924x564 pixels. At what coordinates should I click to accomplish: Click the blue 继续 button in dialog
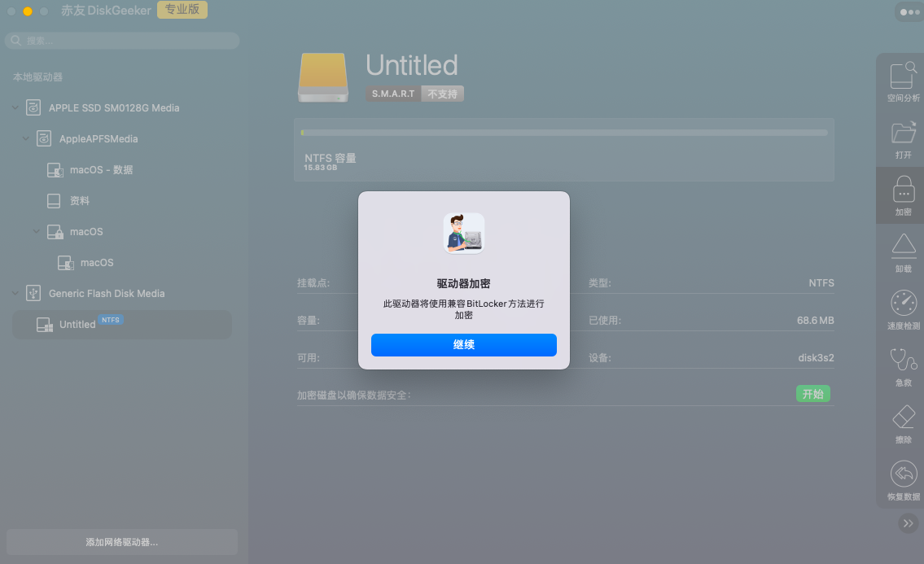point(463,345)
